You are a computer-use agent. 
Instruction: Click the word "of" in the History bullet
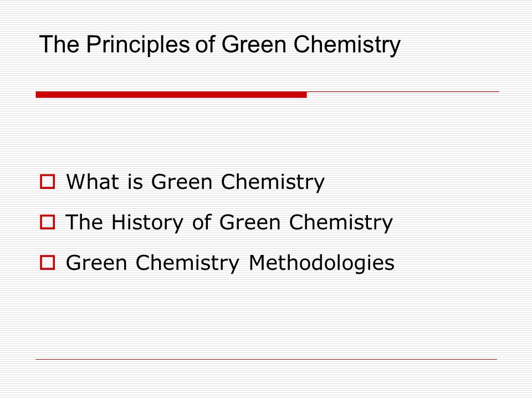202,222
